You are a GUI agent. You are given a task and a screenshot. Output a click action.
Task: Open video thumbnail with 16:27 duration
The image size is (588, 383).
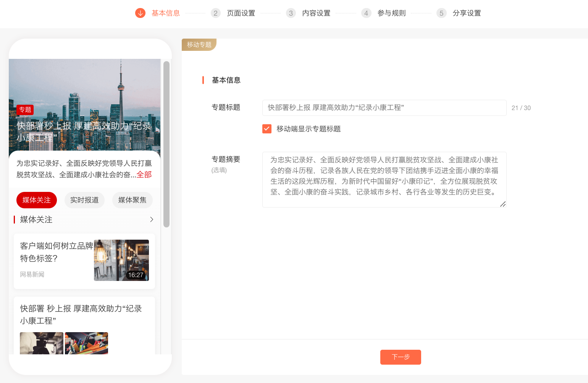coord(121,260)
